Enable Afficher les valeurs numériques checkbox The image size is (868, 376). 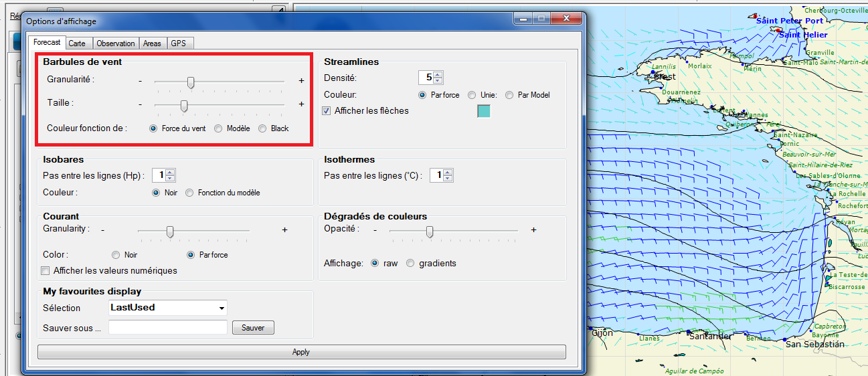(x=46, y=271)
